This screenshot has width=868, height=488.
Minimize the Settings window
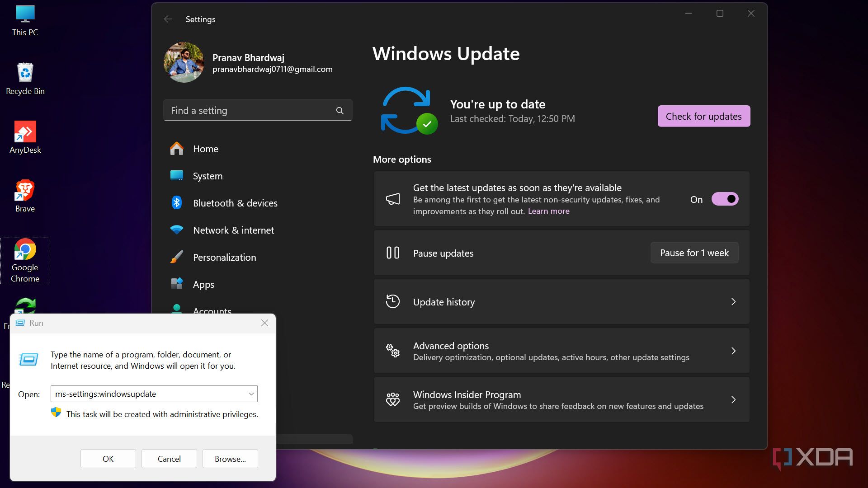689,14
